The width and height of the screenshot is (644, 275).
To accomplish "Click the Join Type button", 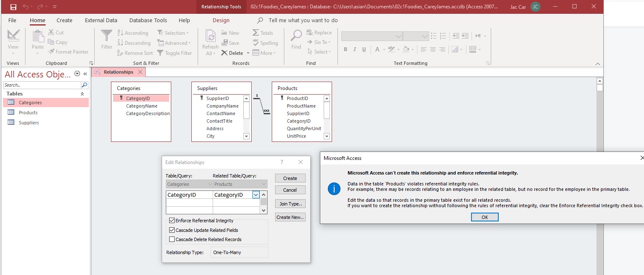I will click(x=290, y=204).
